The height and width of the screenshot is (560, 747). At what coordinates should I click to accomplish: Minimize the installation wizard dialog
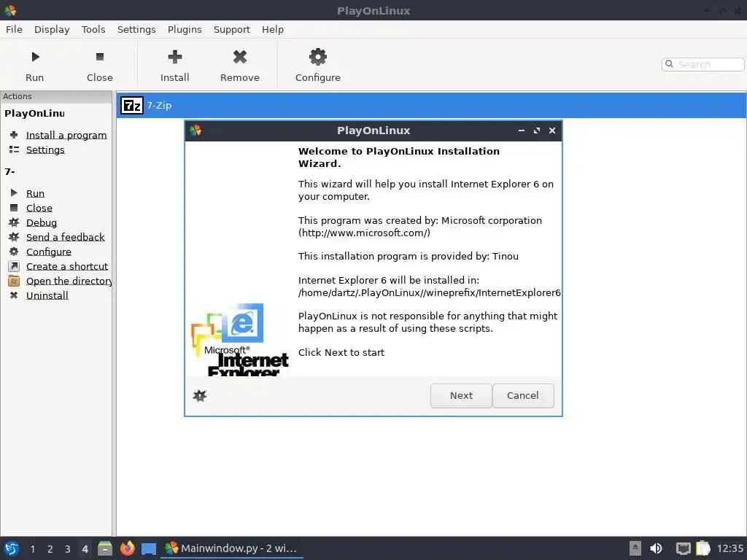(521, 131)
